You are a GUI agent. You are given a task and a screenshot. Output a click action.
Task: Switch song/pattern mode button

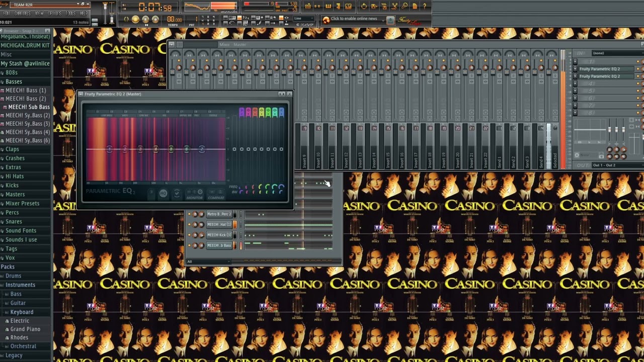point(126,20)
